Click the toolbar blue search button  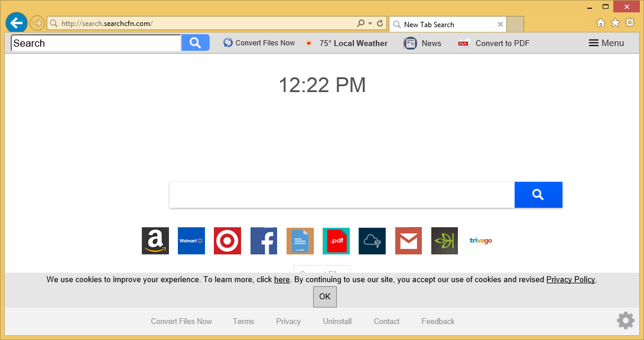pos(196,43)
